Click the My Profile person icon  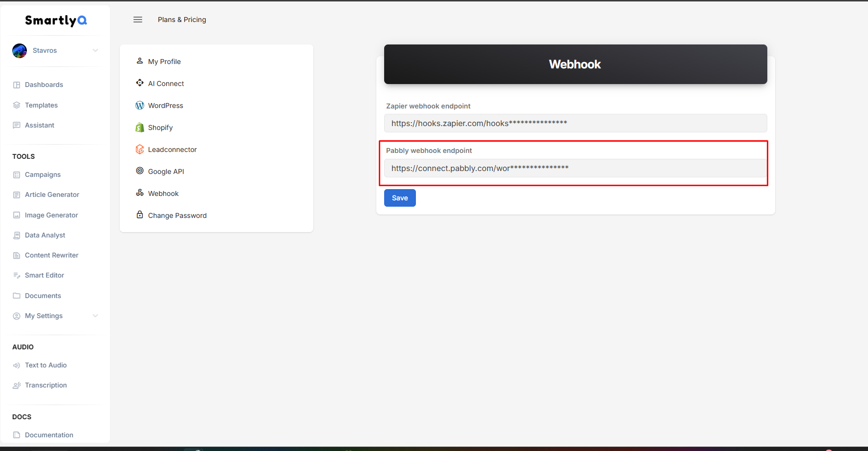(140, 61)
